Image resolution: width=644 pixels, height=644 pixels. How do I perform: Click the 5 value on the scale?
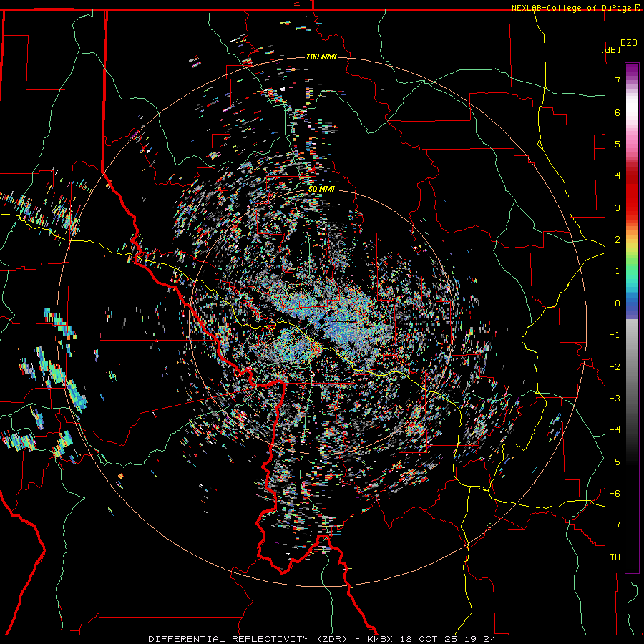(x=618, y=144)
